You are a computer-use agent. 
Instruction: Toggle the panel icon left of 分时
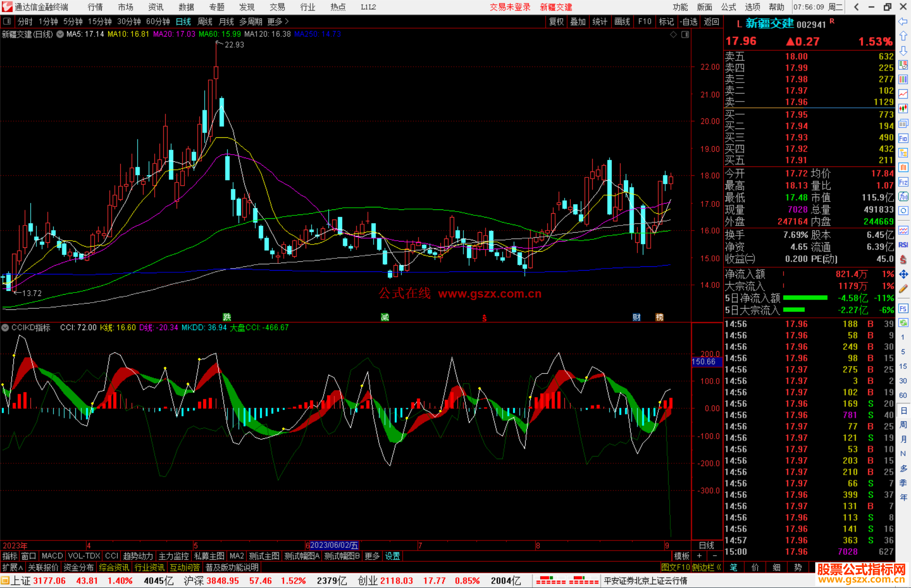pyautogui.click(x=7, y=21)
